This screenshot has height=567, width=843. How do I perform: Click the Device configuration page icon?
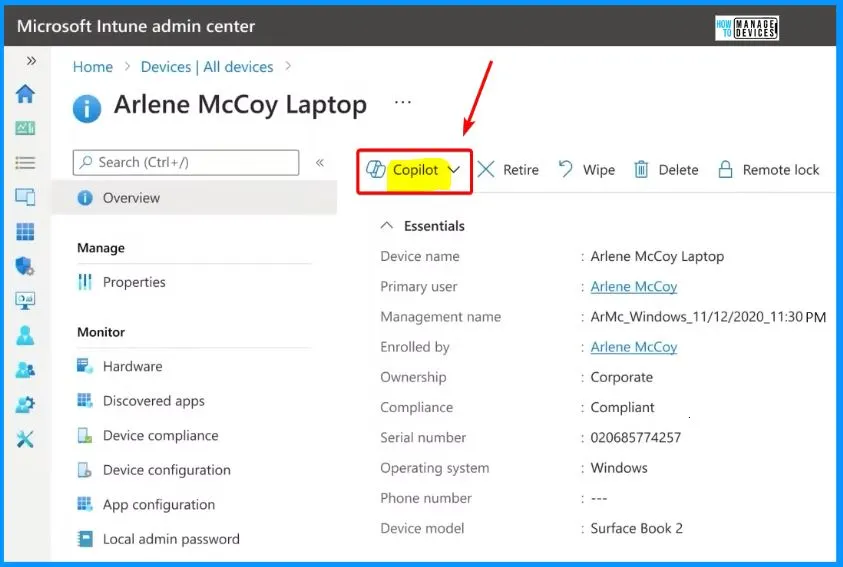click(85, 470)
